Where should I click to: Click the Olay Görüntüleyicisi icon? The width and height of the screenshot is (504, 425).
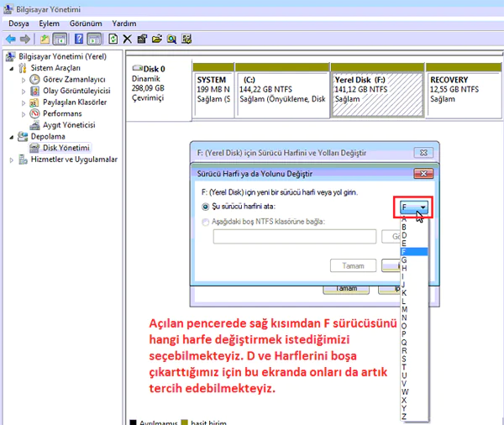tap(34, 91)
